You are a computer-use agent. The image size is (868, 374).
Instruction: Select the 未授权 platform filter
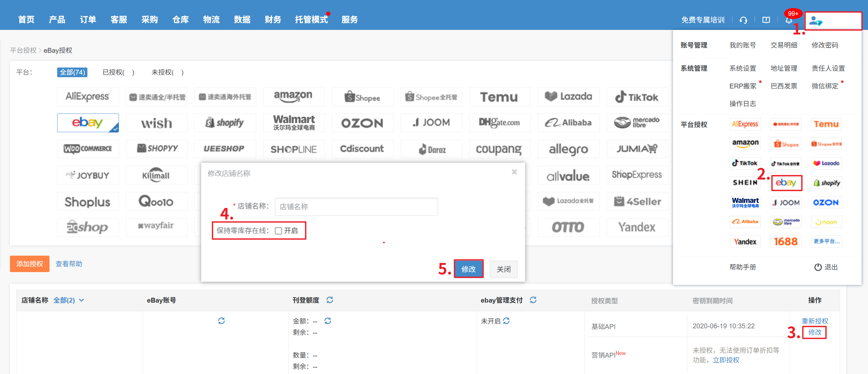[167, 72]
